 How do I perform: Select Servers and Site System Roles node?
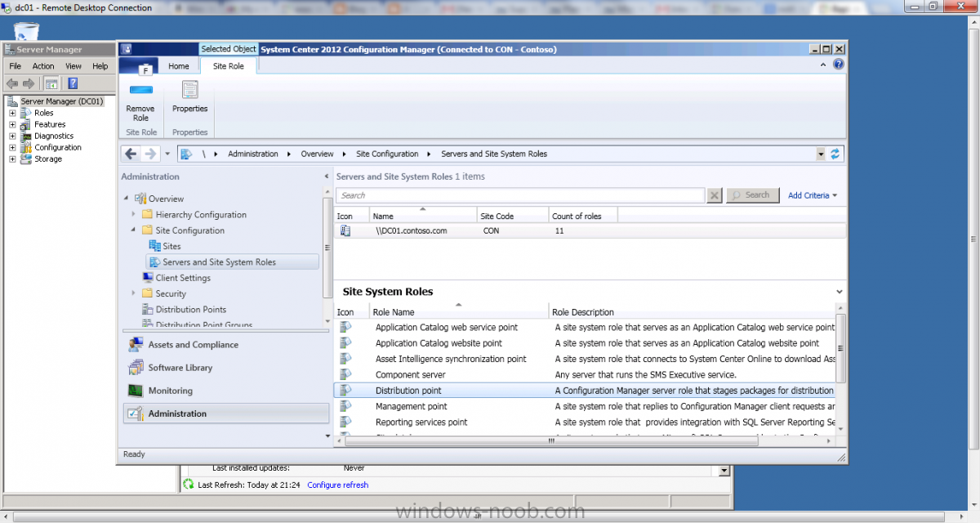pos(233,262)
